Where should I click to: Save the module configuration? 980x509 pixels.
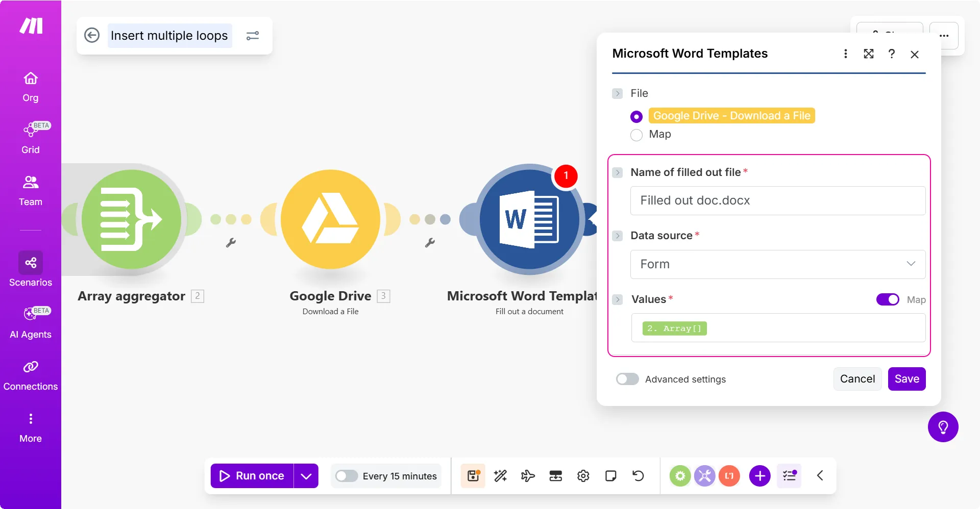tap(906, 379)
